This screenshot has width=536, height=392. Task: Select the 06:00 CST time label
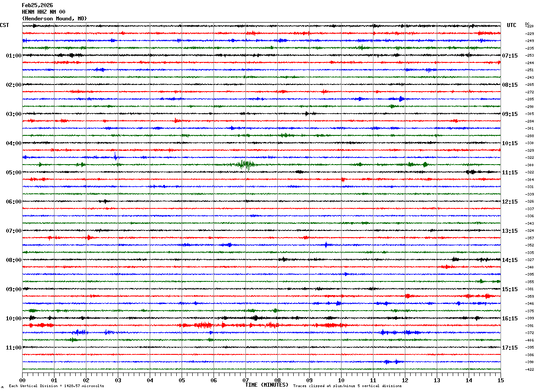tap(14, 202)
